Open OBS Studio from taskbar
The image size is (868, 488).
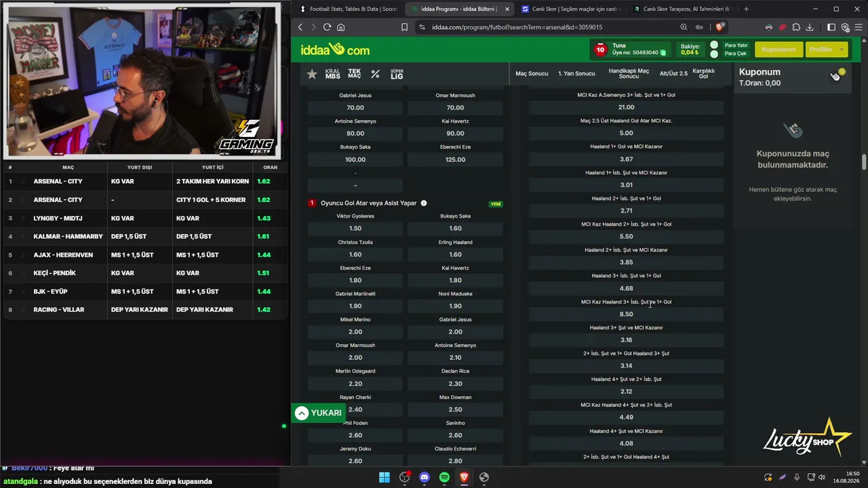click(405, 477)
